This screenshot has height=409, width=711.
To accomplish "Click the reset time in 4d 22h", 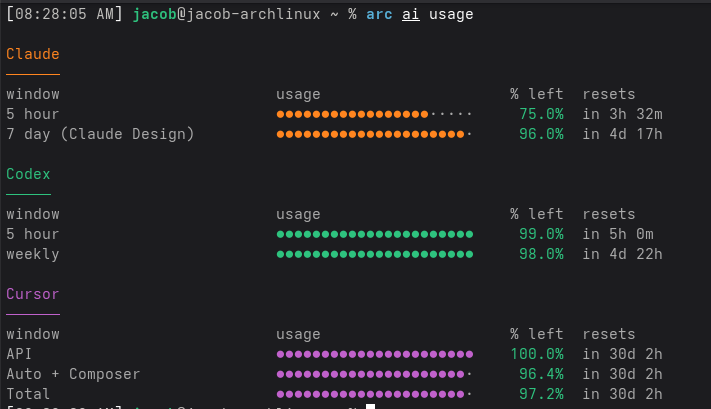I will point(623,254).
